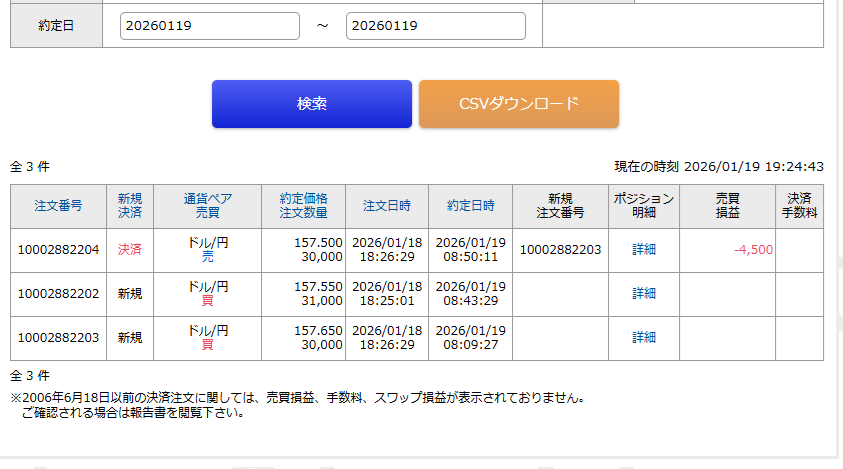Open 詳細 for order 10002882202
The image size is (843, 469).
coord(644,294)
